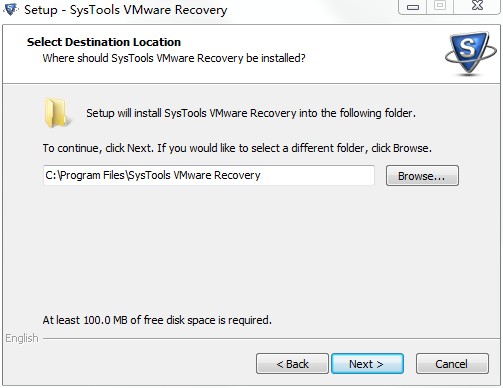The height and width of the screenshot is (388, 503).
Task: Click the separator line beside English label
Action: pos(271,339)
